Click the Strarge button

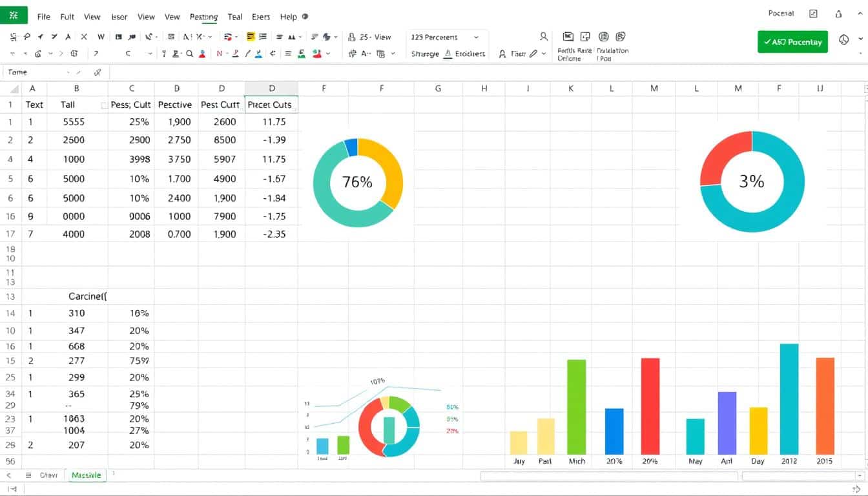click(x=425, y=54)
